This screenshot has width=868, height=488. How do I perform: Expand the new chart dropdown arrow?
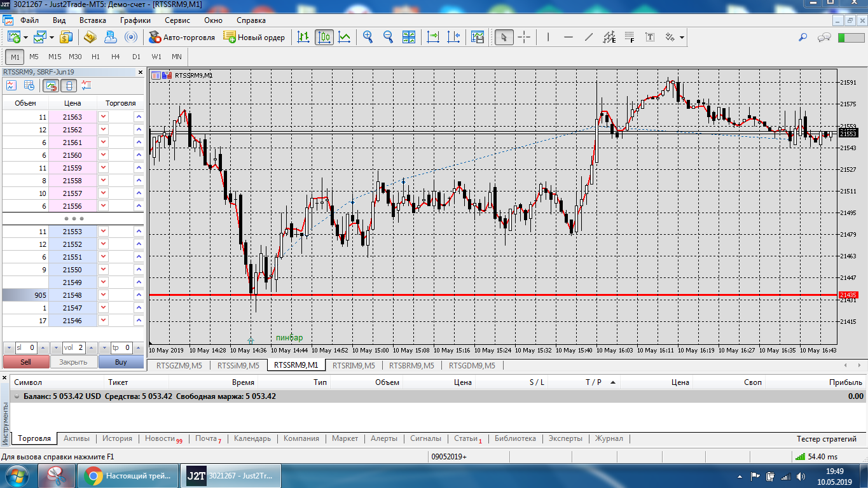tap(25, 38)
